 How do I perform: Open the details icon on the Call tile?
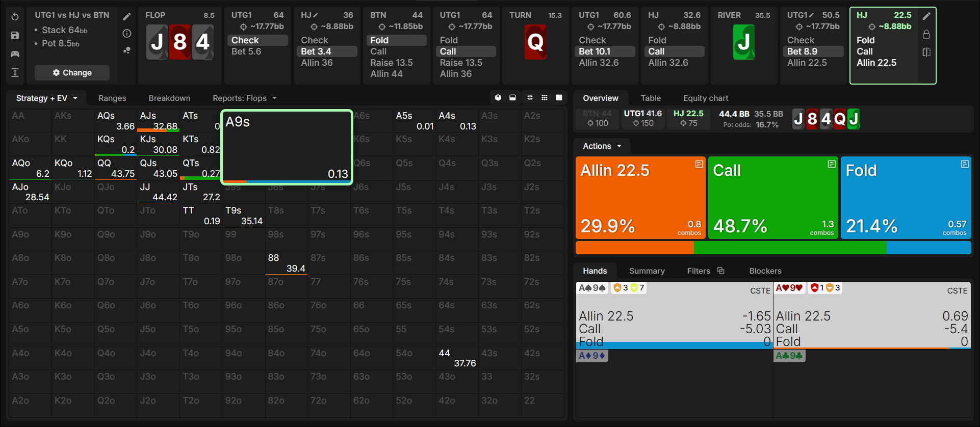point(832,164)
